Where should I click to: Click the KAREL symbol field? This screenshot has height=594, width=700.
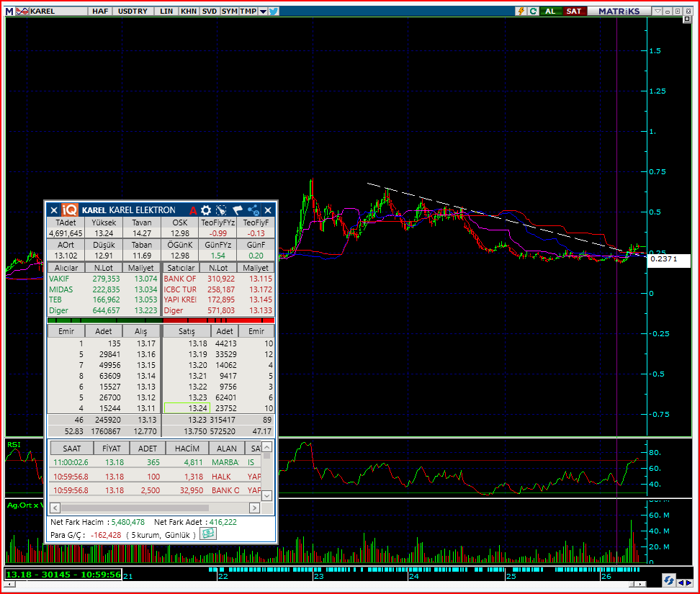[58, 11]
